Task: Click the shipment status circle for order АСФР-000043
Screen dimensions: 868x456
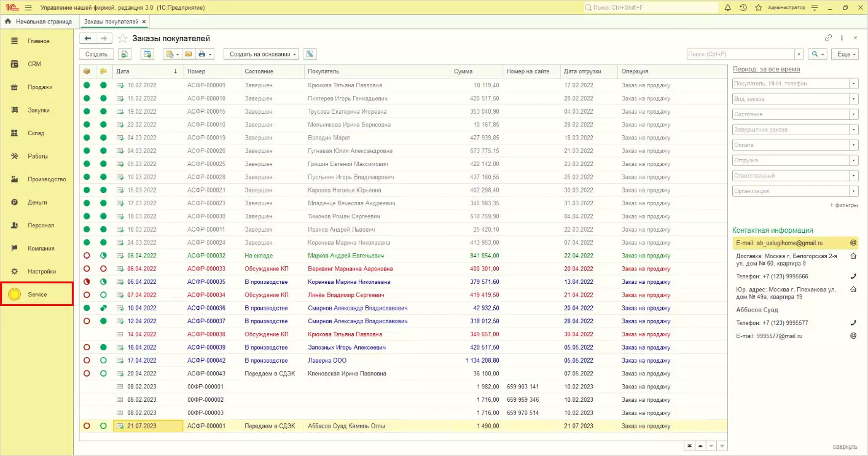Action: (87, 374)
